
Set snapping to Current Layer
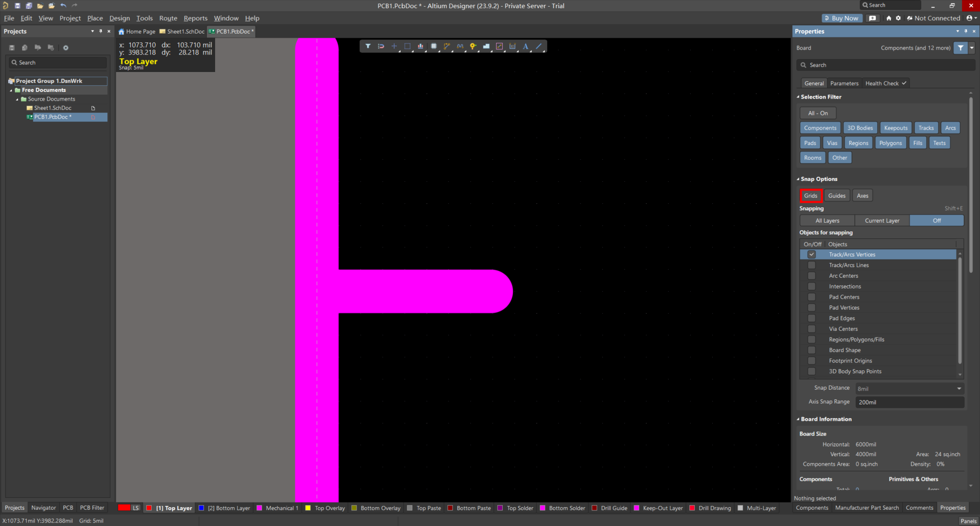tap(882, 221)
